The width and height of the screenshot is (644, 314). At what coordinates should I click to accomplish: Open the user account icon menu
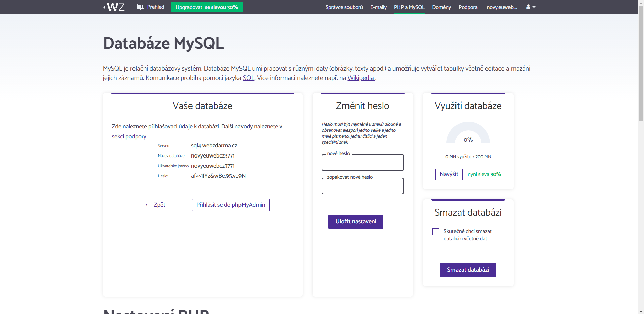[x=528, y=7]
